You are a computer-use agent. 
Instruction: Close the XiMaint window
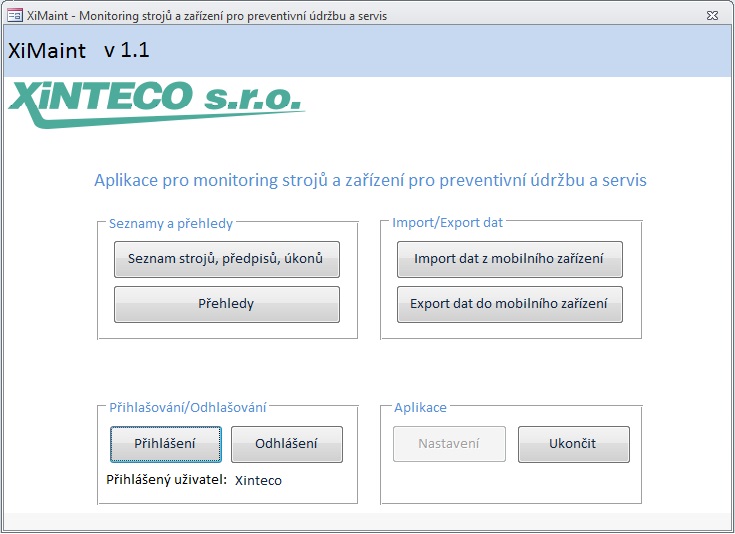click(x=712, y=15)
